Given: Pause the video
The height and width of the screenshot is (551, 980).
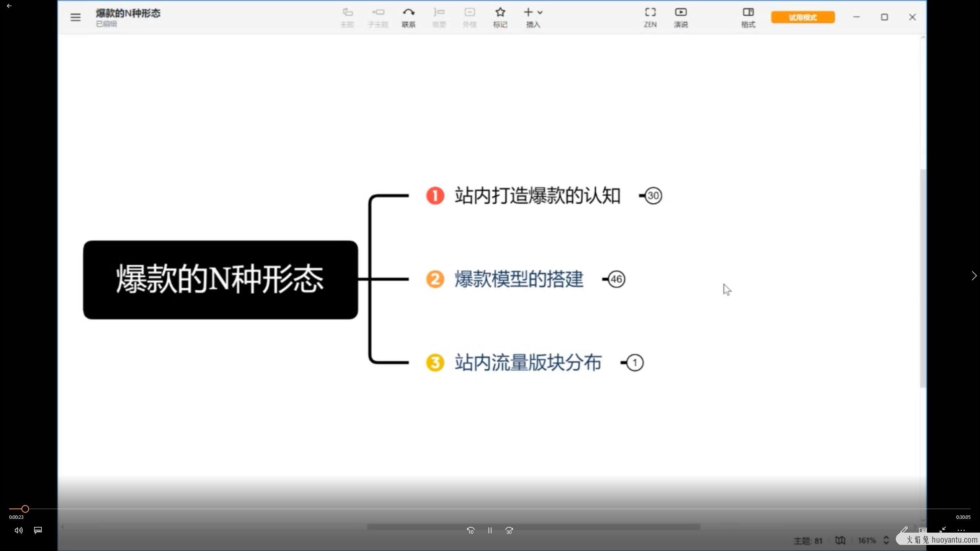Looking at the screenshot, I should pos(490,530).
